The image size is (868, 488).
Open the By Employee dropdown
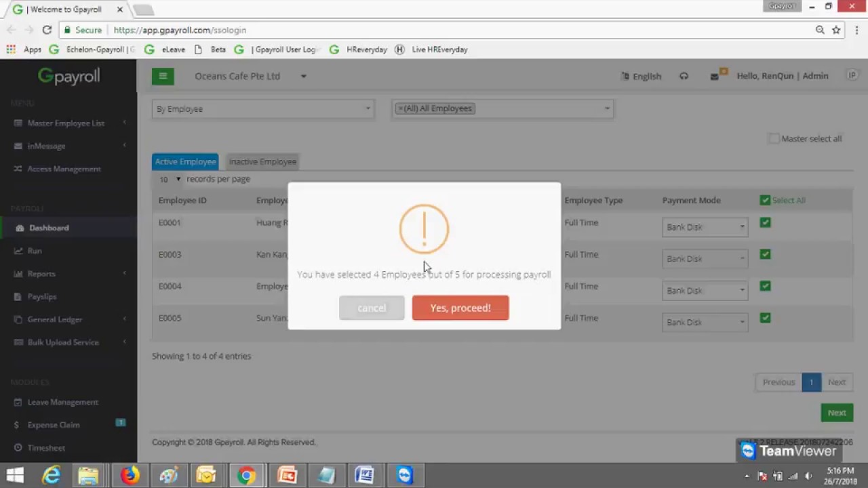point(263,108)
